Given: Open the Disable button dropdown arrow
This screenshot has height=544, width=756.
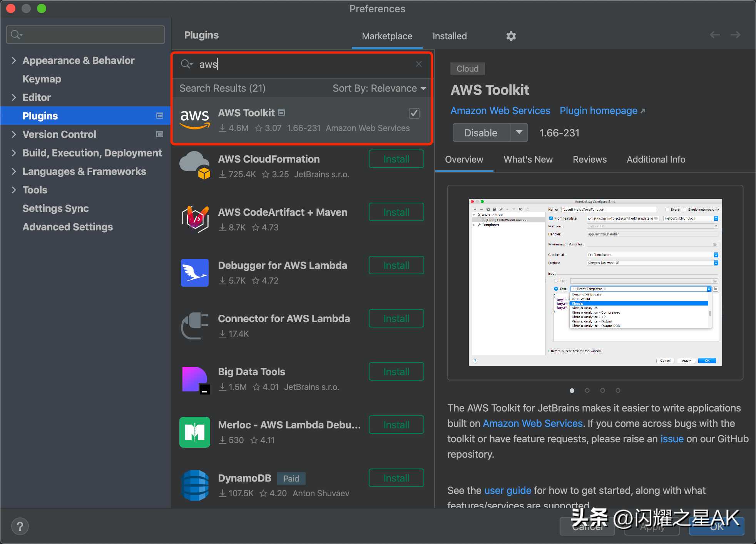Looking at the screenshot, I should point(519,133).
